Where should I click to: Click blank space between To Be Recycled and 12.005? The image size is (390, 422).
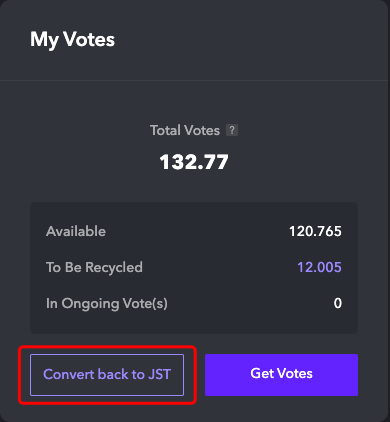click(220, 267)
